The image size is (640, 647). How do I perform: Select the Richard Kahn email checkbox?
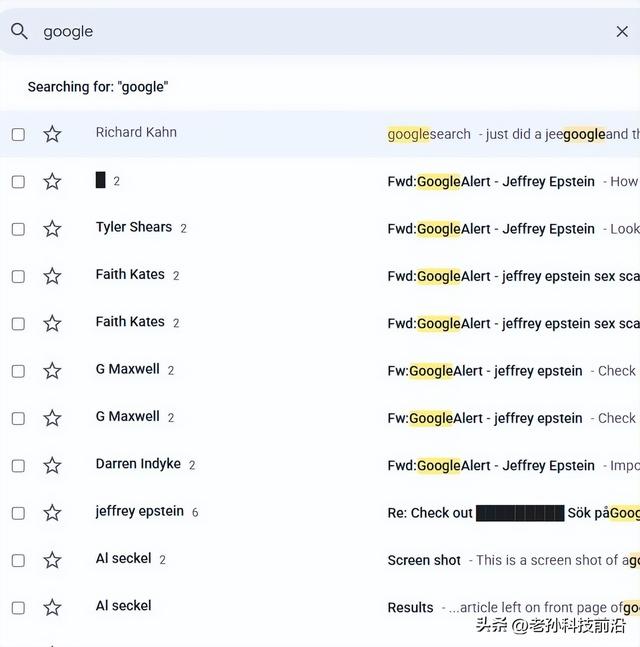[x=18, y=135]
